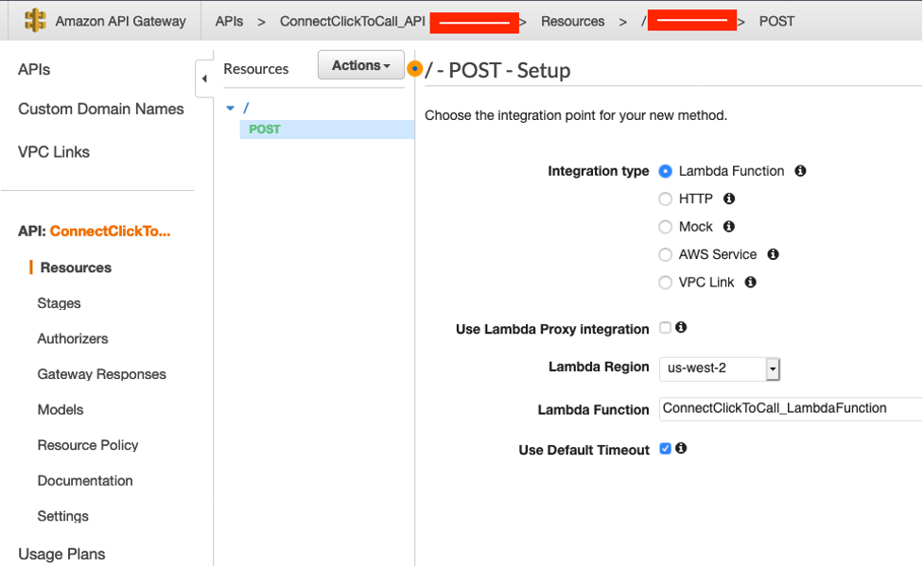This screenshot has height=567, width=924.
Task: Click the Lambda Function name input field
Action: click(787, 408)
